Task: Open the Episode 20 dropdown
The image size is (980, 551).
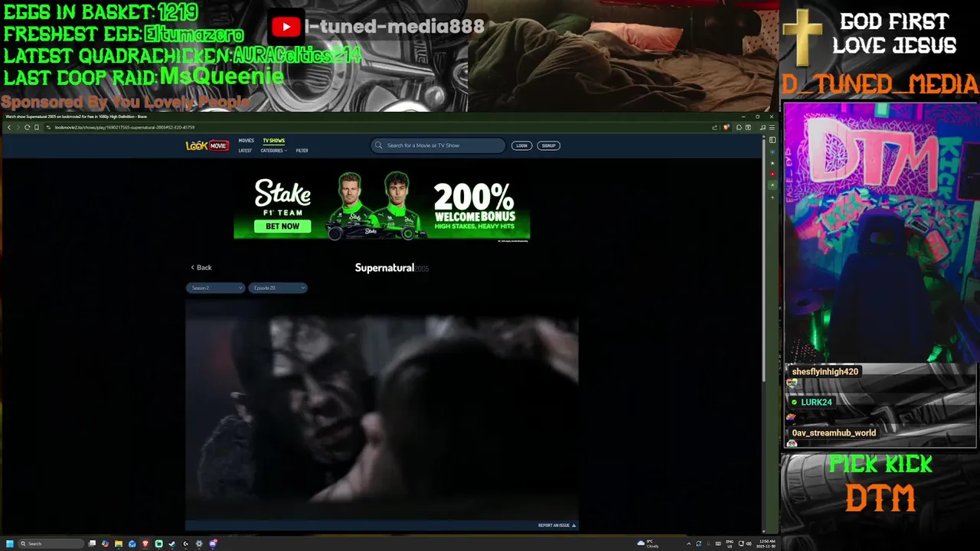Action: (x=278, y=288)
